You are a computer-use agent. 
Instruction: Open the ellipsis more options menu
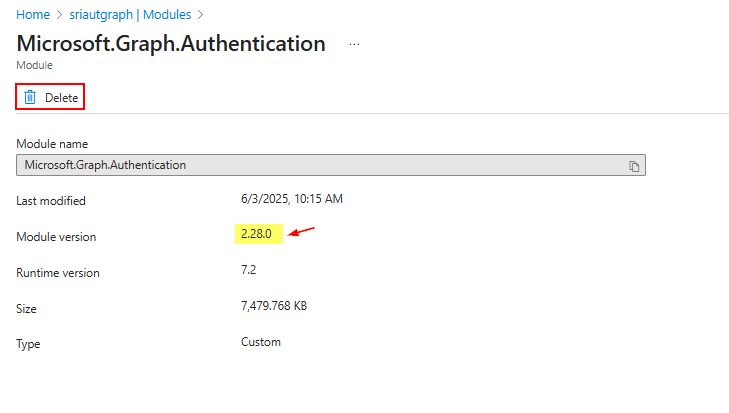click(x=354, y=45)
